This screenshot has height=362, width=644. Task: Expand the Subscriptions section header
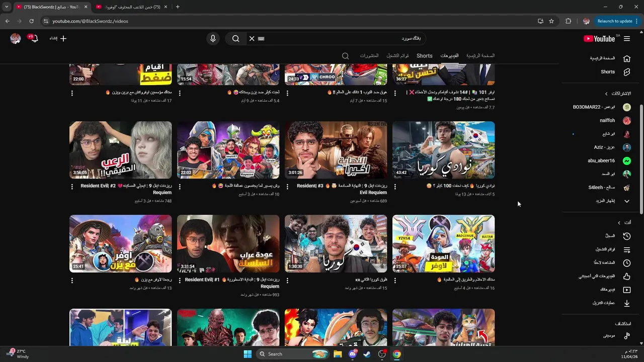(617, 94)
